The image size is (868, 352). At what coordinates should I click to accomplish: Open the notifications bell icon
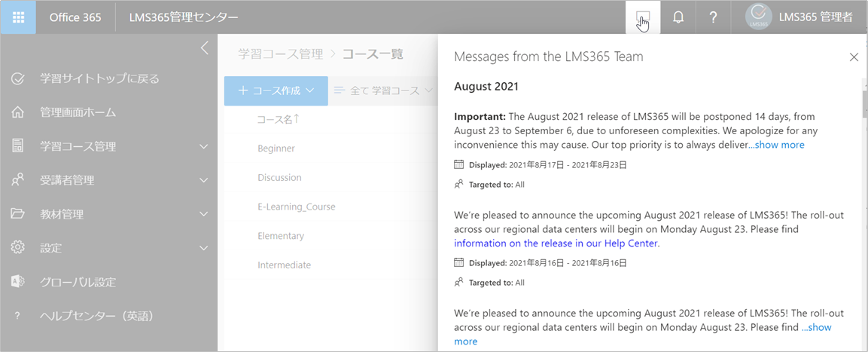pos(678,17)
